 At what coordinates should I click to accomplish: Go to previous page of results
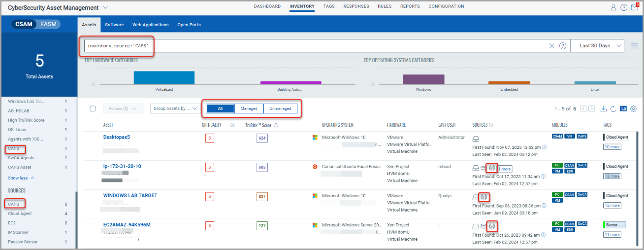(x=583, y=108)
